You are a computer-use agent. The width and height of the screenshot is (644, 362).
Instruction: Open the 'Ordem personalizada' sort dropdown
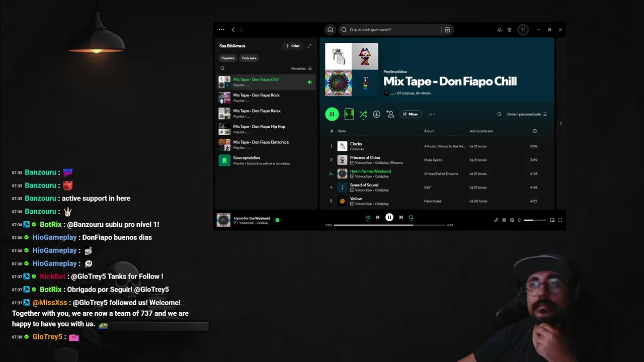[527, 114]
